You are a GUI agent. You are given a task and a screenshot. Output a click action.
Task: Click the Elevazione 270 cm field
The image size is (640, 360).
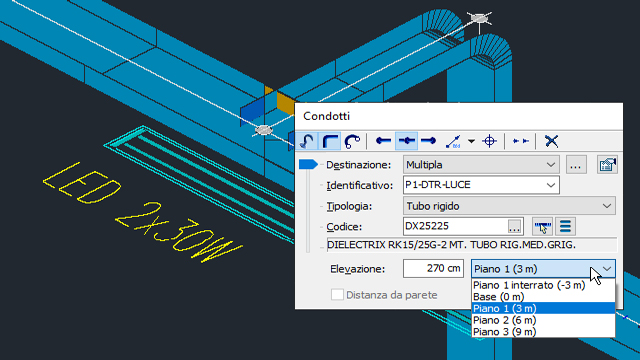tap(433, 269)
